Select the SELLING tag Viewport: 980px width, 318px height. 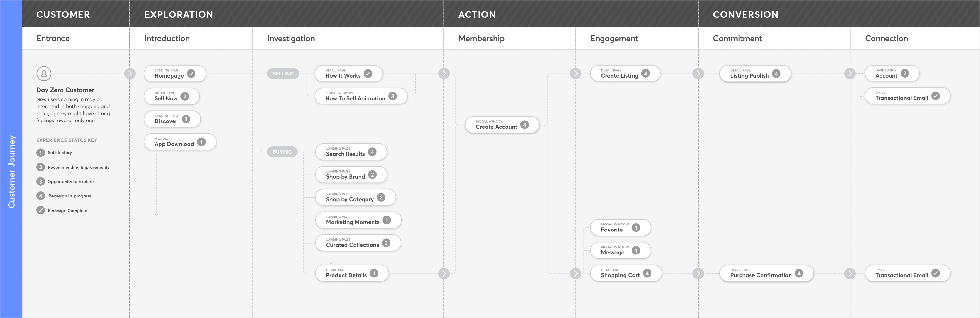click(x=283, y=74)
